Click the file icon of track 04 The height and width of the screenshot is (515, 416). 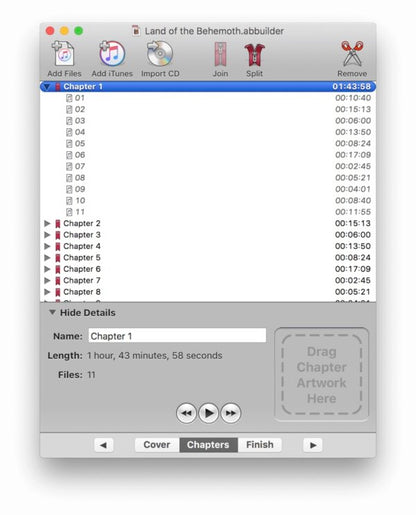click(69, 132)
